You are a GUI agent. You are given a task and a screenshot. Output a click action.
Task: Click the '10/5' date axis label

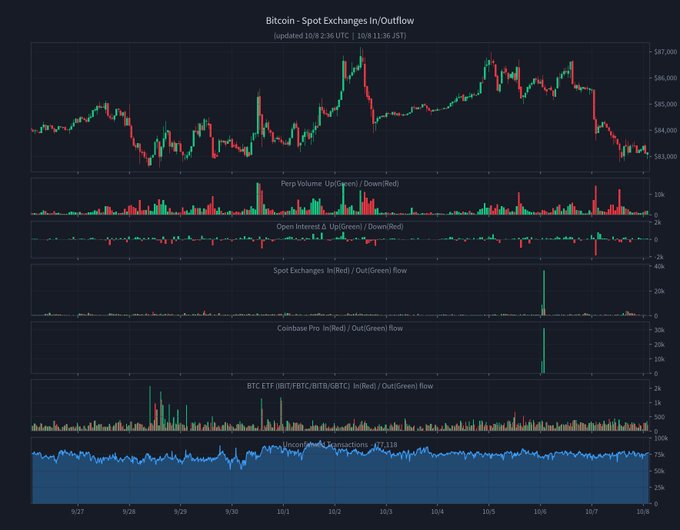[489, 512]
